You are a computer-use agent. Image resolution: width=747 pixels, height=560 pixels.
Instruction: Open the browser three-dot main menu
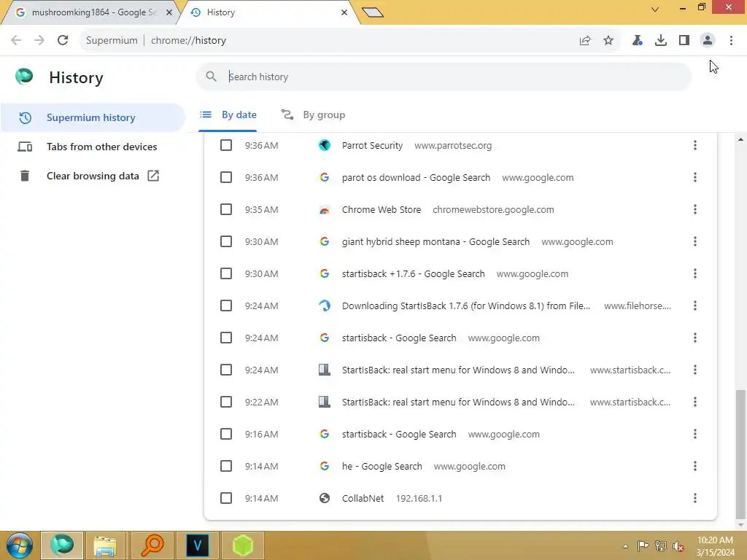pyautogui.click(x=731, y=41)
